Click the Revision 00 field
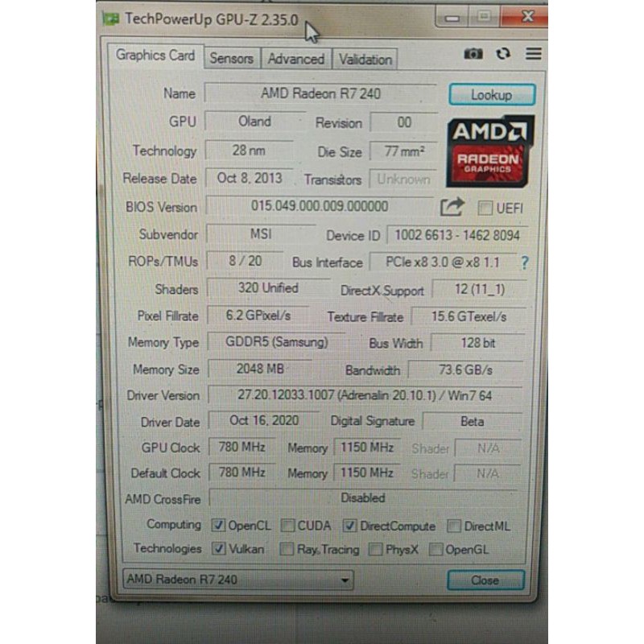The height and width of the screenshot is (644, 644). tap(404, 122)
